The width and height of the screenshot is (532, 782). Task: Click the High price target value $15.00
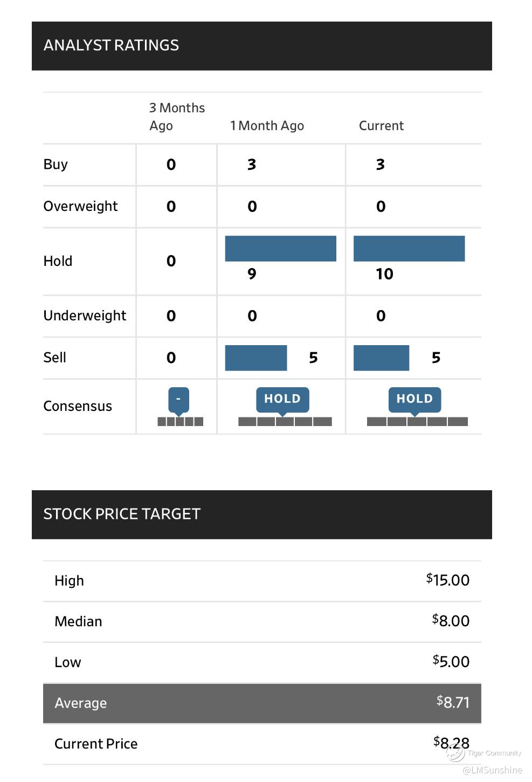(448, 580)
